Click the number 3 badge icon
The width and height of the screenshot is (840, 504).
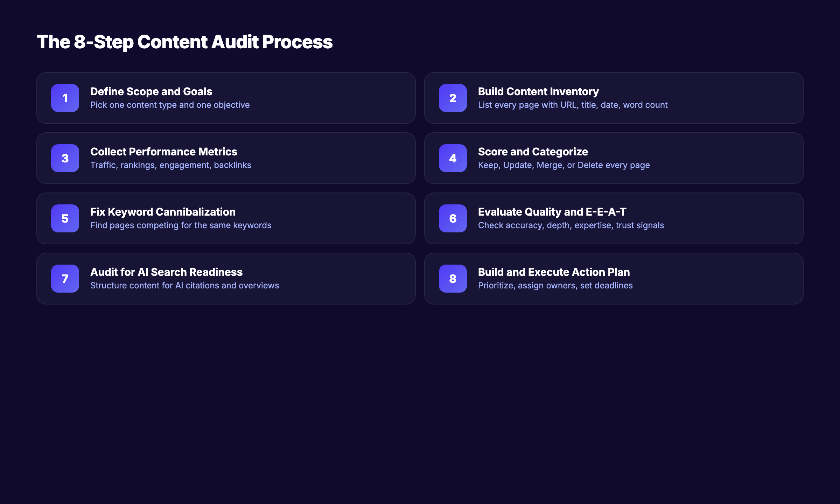tap(65, 158)
